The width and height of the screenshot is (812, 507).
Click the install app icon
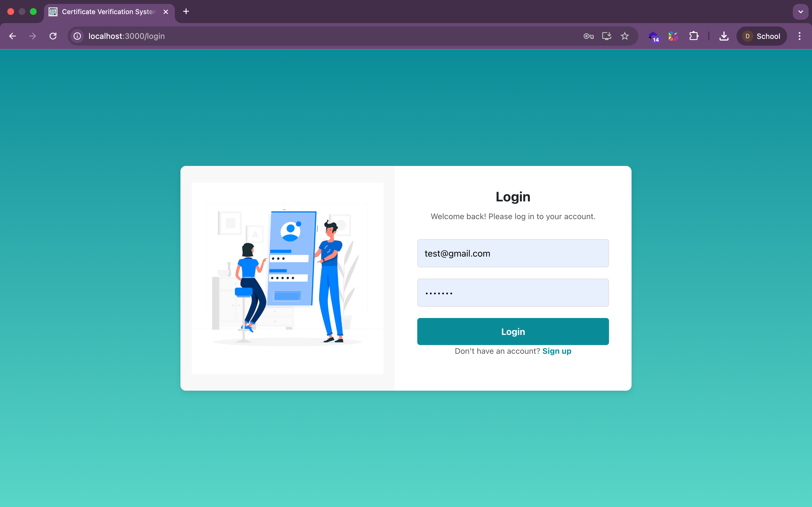[x=606, y=36]
